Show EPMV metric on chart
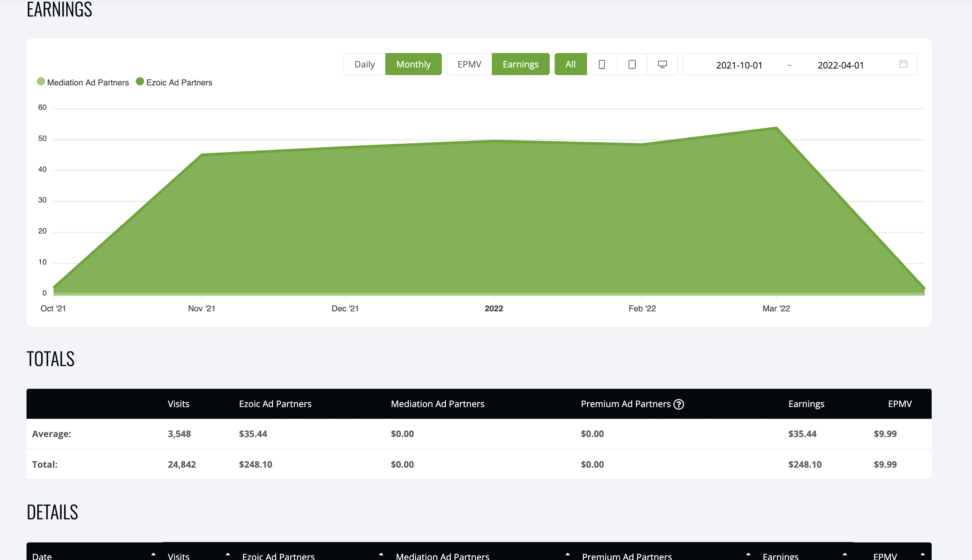Viewport: 972px width, 560px height. tap(469, 64)
